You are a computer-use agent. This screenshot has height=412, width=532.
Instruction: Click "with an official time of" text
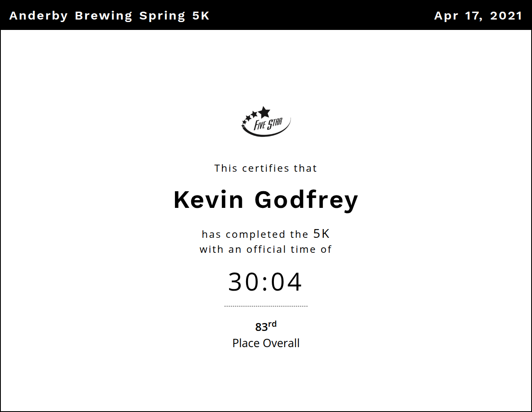pyautogui.click(x=266, y=249)
